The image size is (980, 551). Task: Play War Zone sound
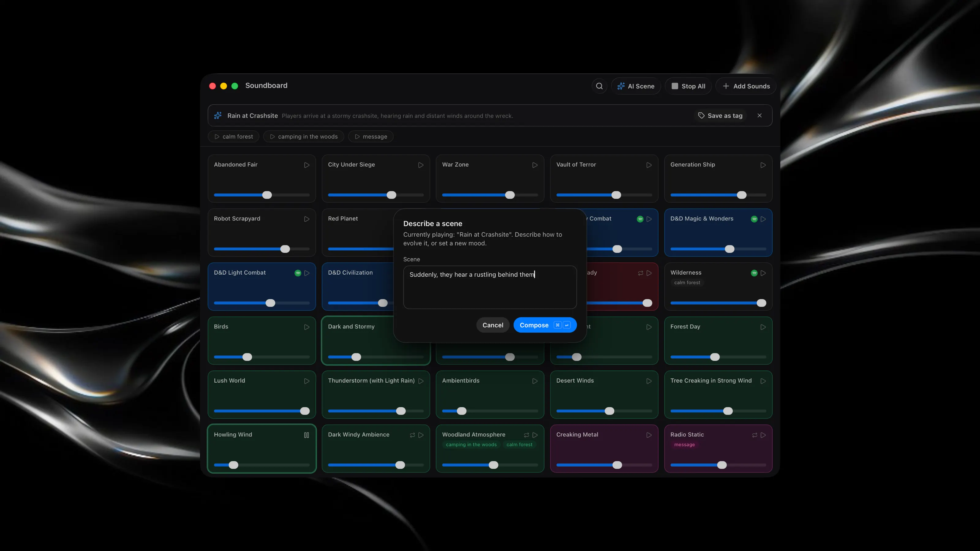(x=535, y=165)
